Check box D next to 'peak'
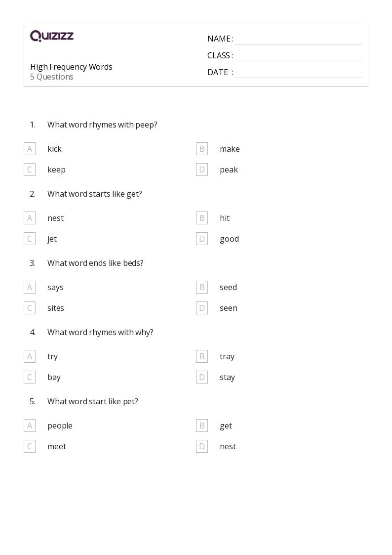This screenshot has height=555, width=392. pyautogui.click(x=202, y=170)
